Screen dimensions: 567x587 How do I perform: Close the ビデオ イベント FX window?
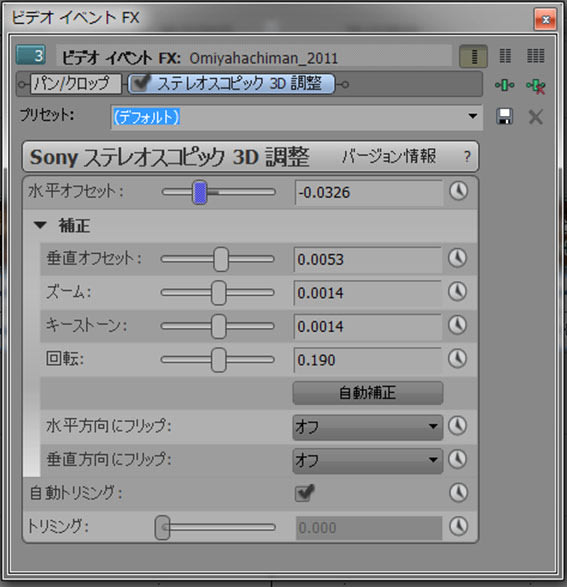coord(545,19)
